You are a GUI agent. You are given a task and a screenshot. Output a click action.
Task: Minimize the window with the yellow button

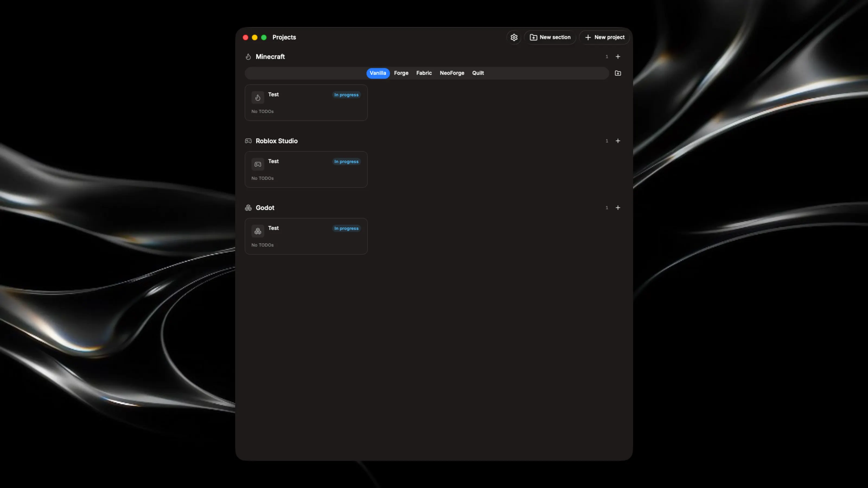(255, 37)
